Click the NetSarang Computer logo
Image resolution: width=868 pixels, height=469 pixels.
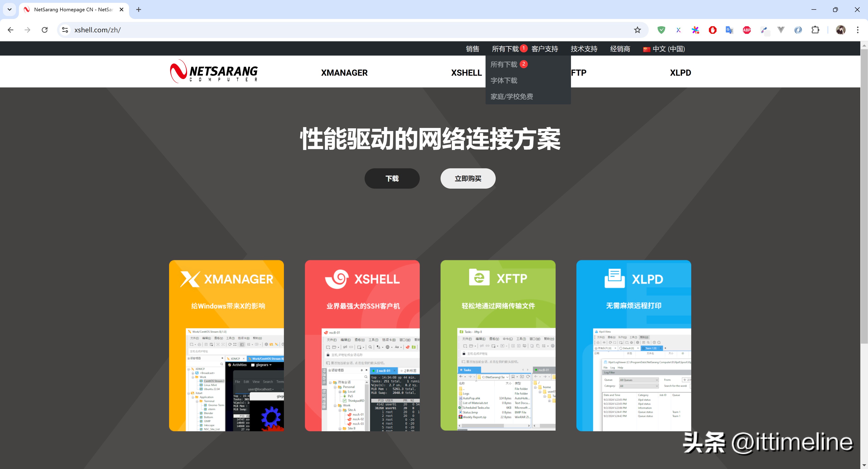(214, 71)
